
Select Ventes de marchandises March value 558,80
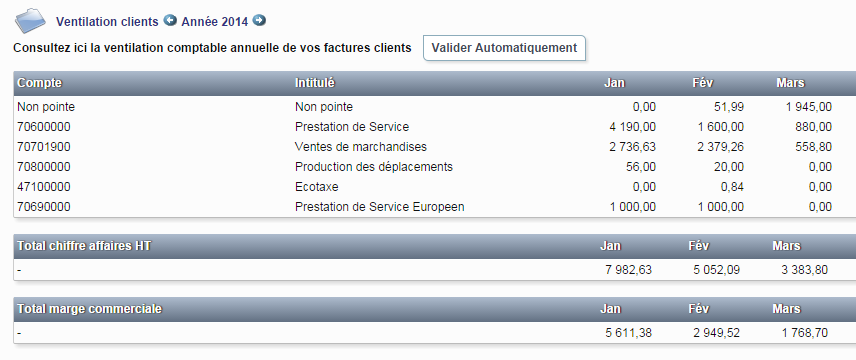(814, 147)
